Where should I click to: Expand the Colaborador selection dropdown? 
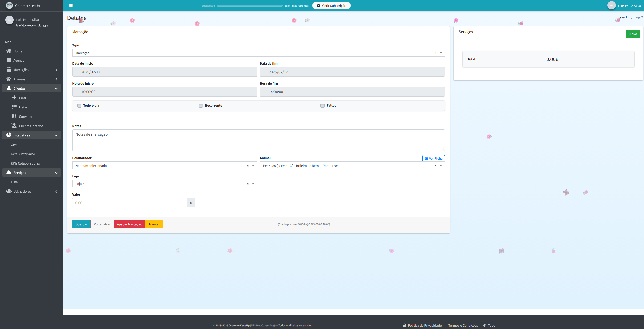point(253,165)
